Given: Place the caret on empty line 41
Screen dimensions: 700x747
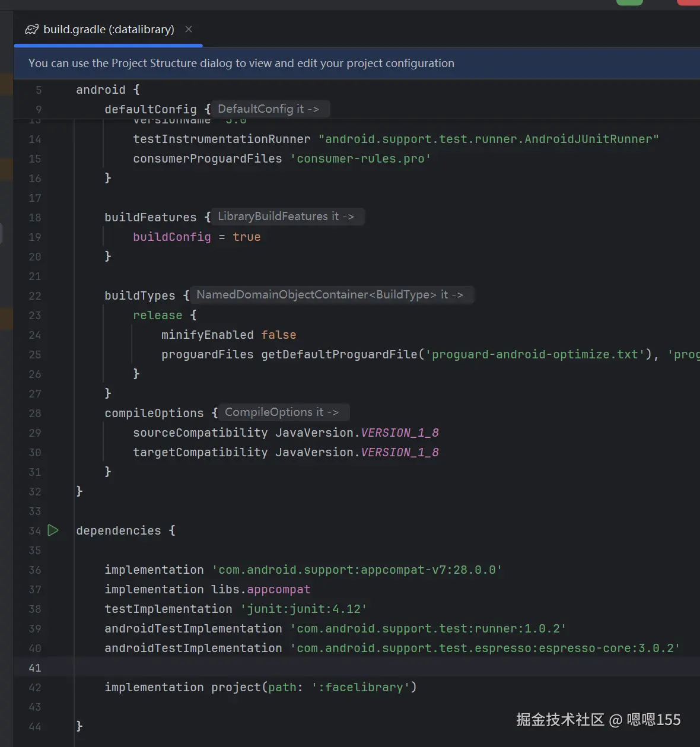Looking at the screenshot, I should [x=386, y=667].
